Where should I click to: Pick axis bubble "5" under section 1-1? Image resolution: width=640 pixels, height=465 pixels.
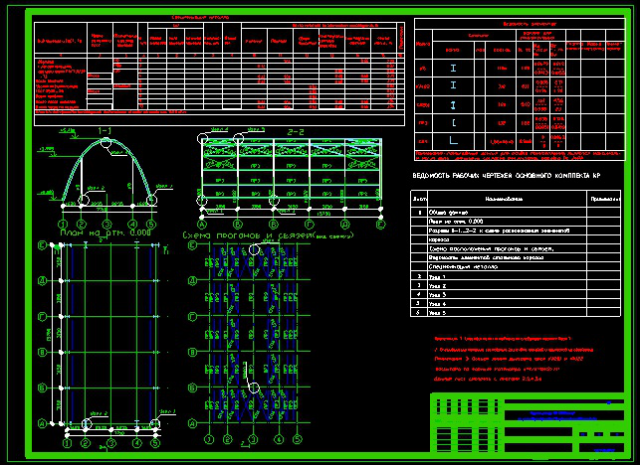pos(151,224)
